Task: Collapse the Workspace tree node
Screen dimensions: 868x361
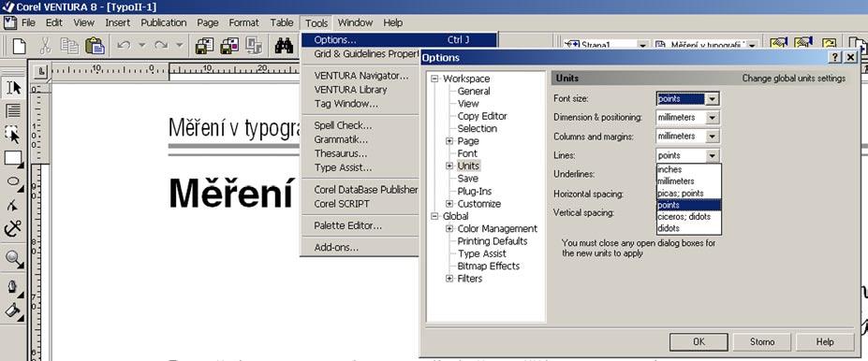Action: [x=434, y=79]
